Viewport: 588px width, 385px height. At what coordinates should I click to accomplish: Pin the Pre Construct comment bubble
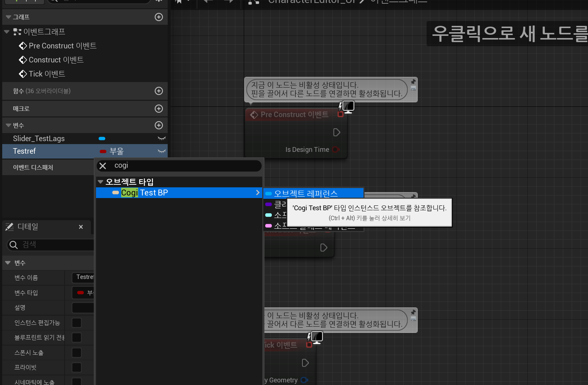pos(413,81)
